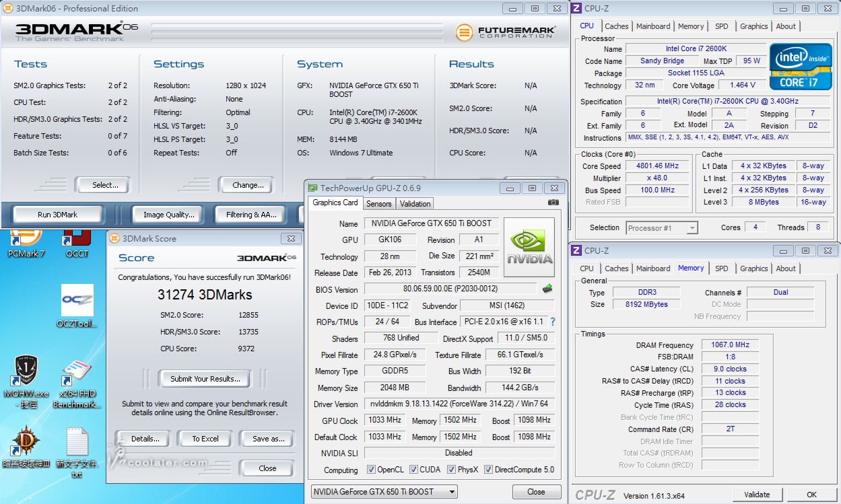Screen dimensions: 841x504
Task: Close the 3DMark Score dialog via Close button
Action: [267, 468]
